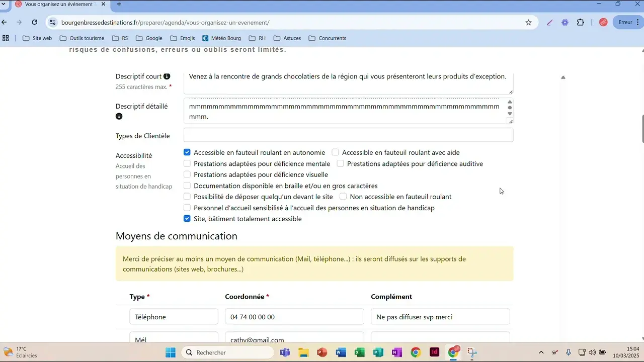
Task: Click the info icon under Descriptif détaillé
Action: coord(119,116)
